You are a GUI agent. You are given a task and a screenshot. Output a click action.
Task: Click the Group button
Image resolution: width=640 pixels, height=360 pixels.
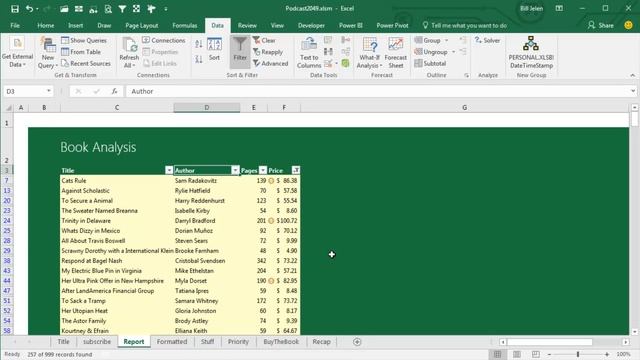(x=427, y=40)
